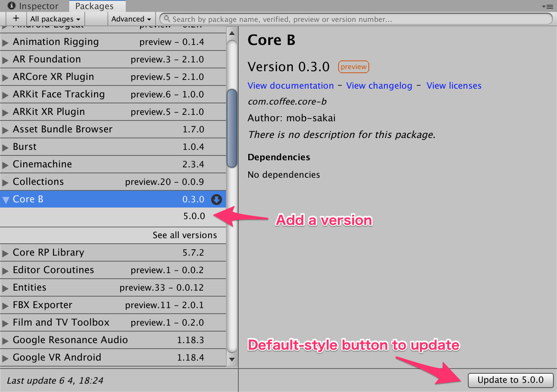Switch to the Inspector tab
The image size is (557, 392).
pos(34,6)
